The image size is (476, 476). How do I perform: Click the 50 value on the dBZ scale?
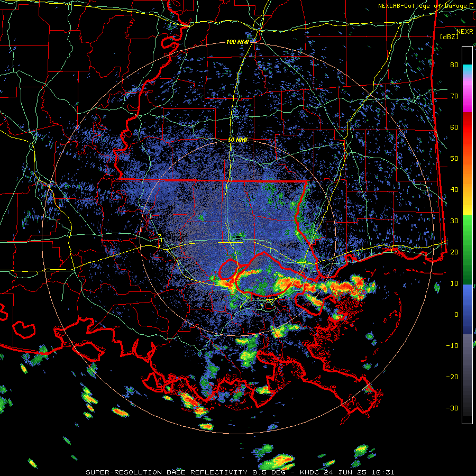coord(454,159)
